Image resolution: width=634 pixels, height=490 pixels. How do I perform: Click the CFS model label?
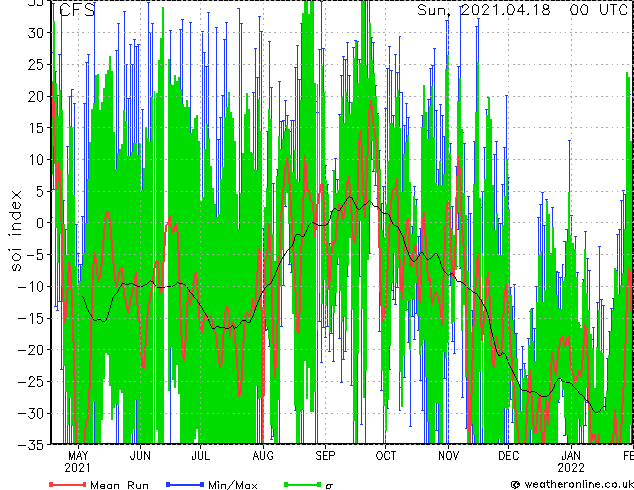pos(77,10)
